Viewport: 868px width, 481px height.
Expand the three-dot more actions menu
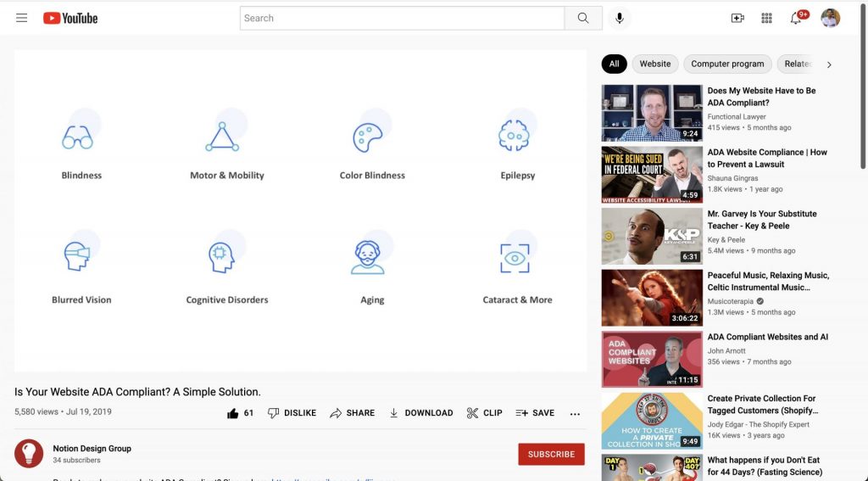point(576,413)
